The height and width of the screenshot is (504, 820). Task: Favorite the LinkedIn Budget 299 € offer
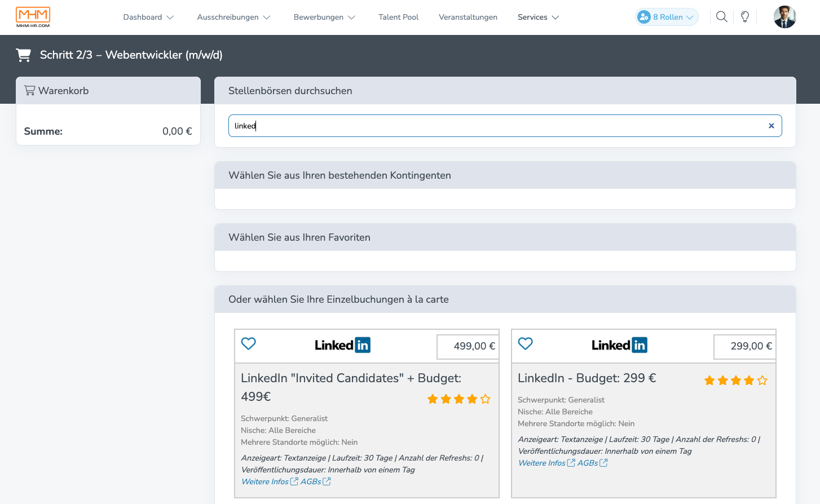coord(526,343)
